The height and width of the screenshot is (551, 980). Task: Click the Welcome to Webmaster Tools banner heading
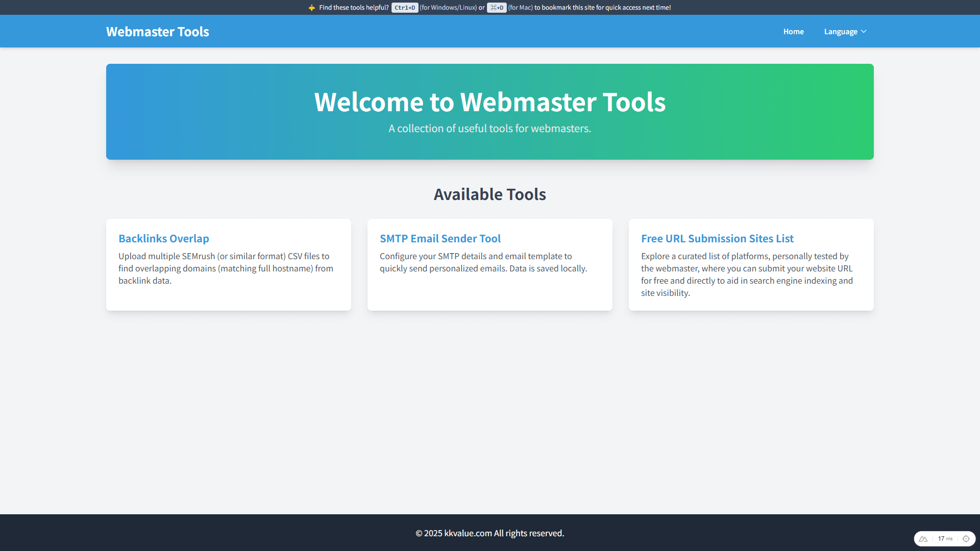pyautogui.click(x=489, y=102)
